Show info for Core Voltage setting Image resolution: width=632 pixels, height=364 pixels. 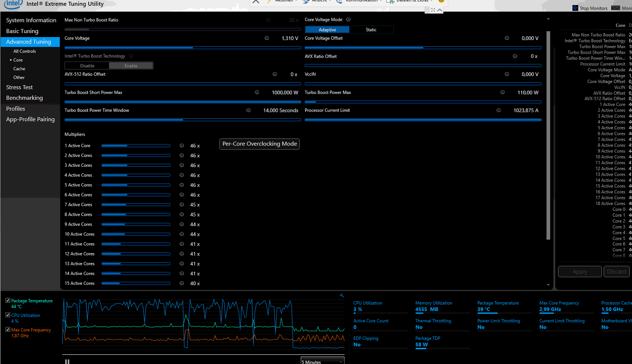[267, 38]
